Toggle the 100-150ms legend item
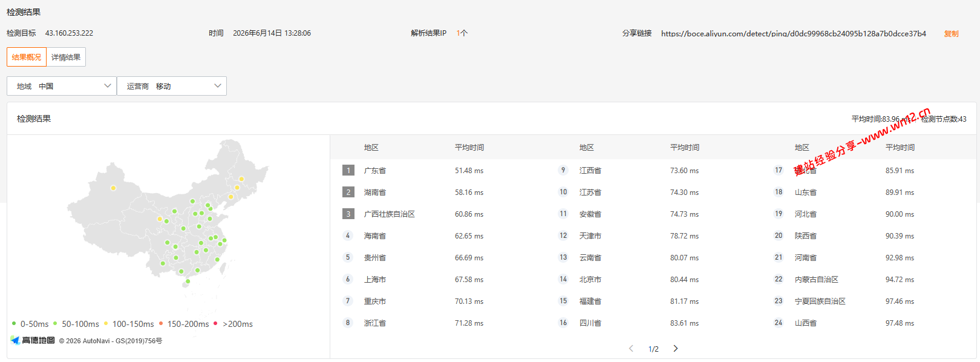 [x=128, y=324]
